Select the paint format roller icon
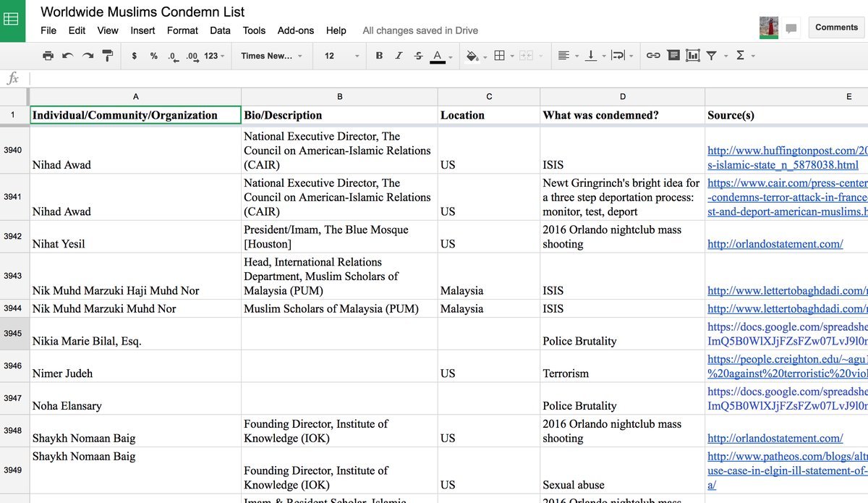Image resolution: width=868 pixels, height=503 pixels. coord(108,56)
